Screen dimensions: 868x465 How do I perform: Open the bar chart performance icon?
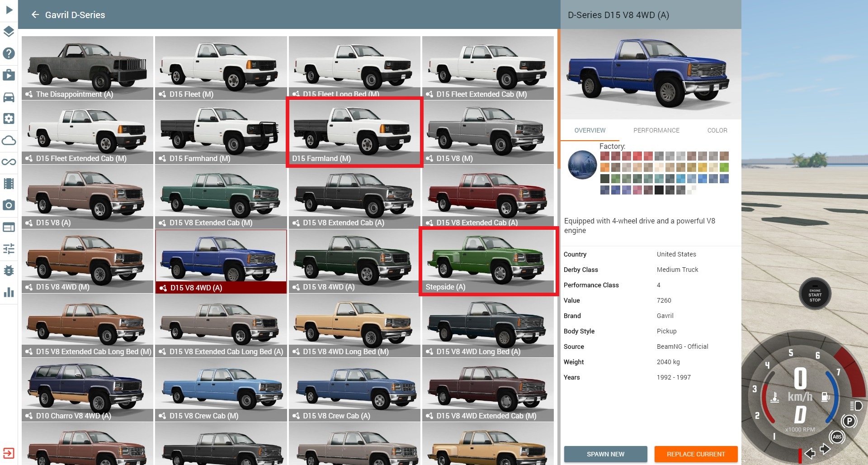pyautogui.click(x=9, y=292)
